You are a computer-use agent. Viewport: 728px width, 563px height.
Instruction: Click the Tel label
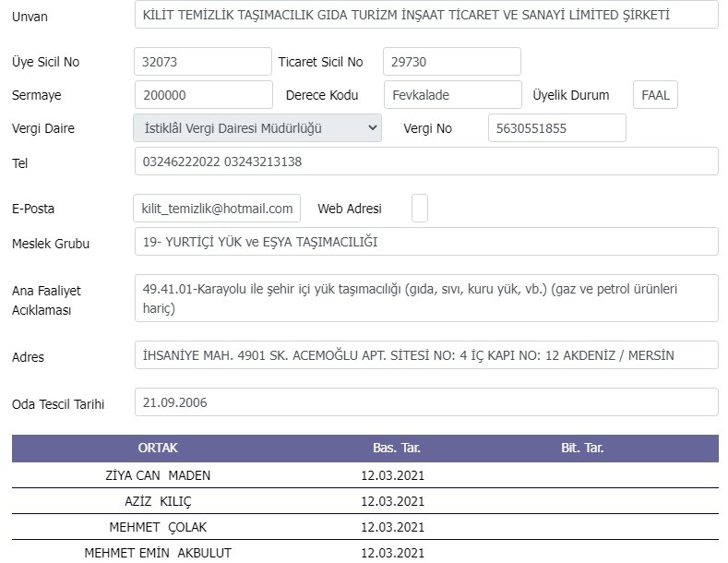coord(20,163)
